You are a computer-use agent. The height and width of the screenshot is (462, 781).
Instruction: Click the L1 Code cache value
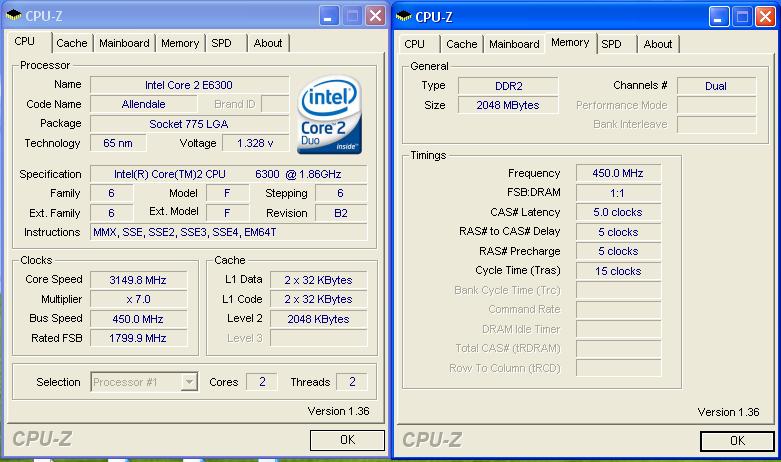[318, 299]
